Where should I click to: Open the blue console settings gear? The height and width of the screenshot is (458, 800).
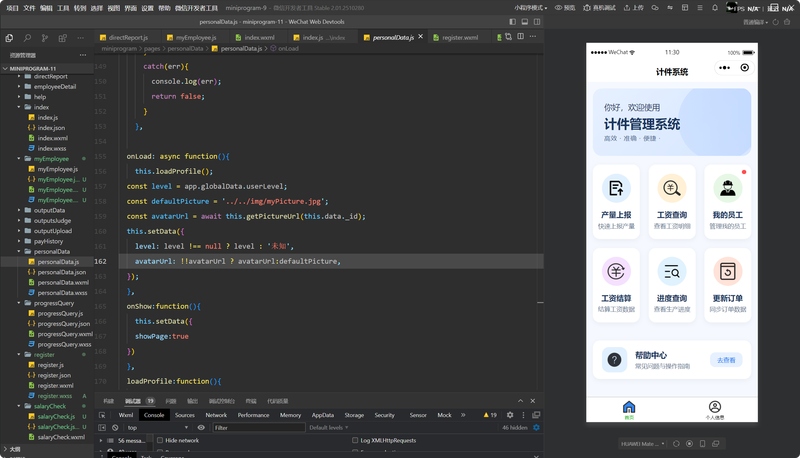[x=536, y=428]
